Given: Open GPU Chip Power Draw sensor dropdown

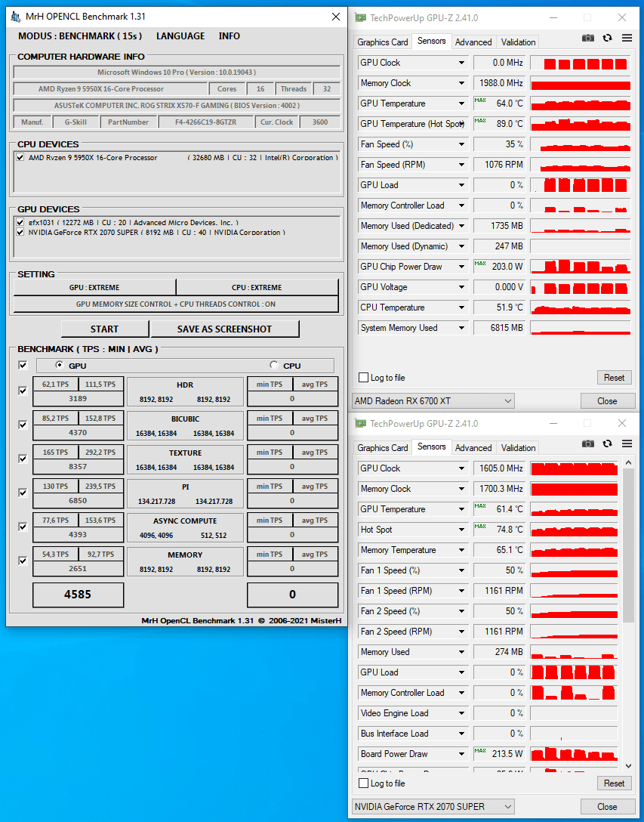Looking at the screenshot, I should (x=461, y=267).
